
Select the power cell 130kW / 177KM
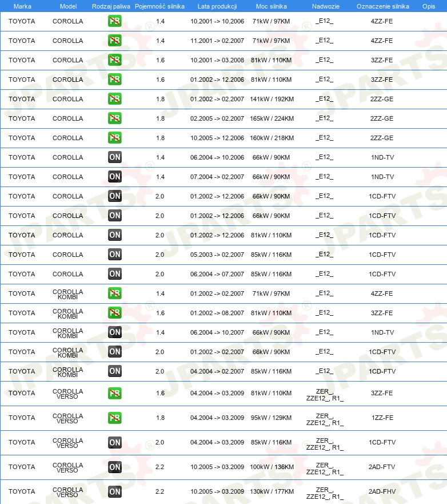click(272, 491)
